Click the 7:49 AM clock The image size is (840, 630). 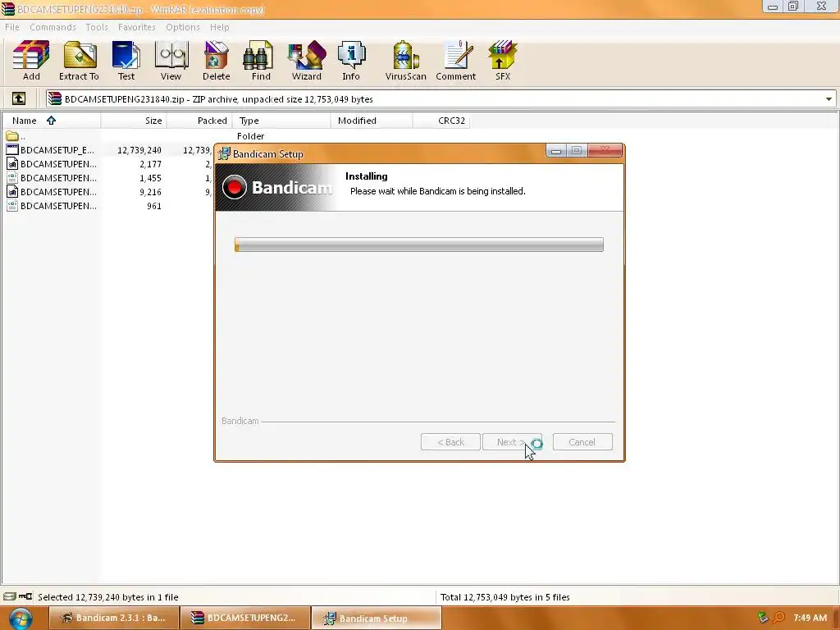pos(810,618)
